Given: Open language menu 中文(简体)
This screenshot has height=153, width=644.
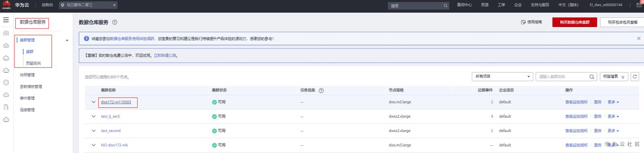Looking at the screenshot, I should click(568, 5).
